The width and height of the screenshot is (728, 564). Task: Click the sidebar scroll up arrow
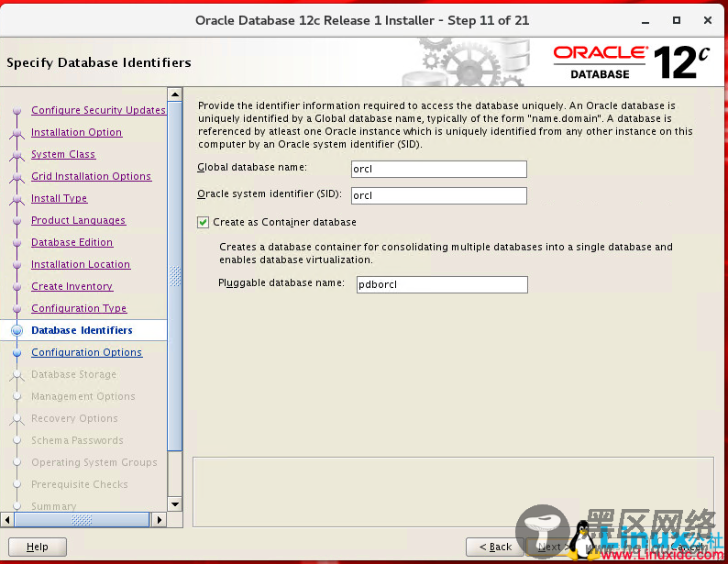click(174, 94)
